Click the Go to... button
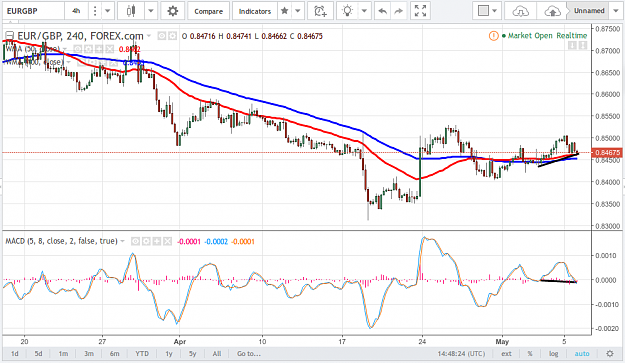This screenshot has width=625, height=363. (x=249, y=353)
